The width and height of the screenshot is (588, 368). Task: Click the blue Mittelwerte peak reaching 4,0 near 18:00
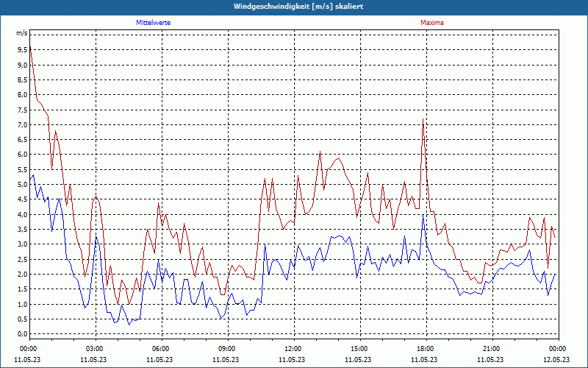tap(423, 215)
